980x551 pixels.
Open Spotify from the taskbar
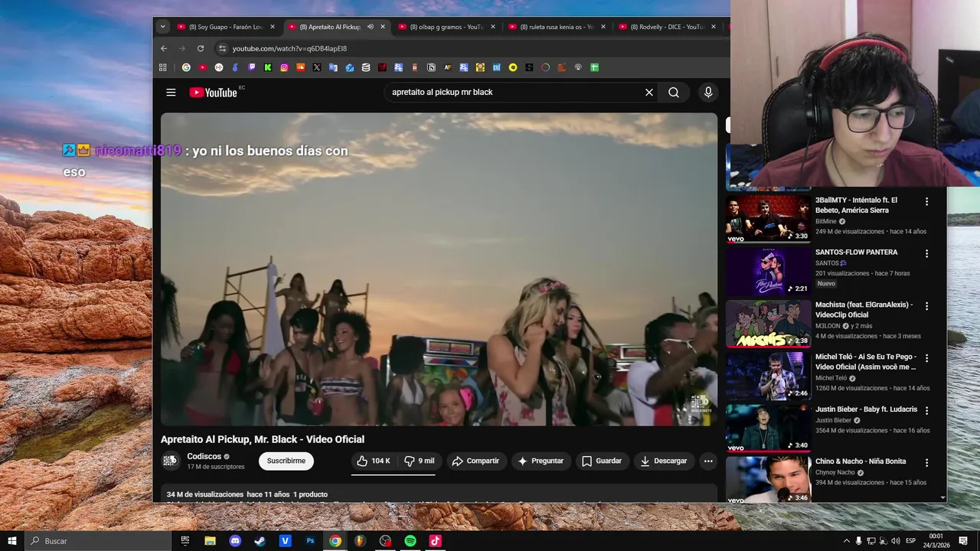(410, 541)
